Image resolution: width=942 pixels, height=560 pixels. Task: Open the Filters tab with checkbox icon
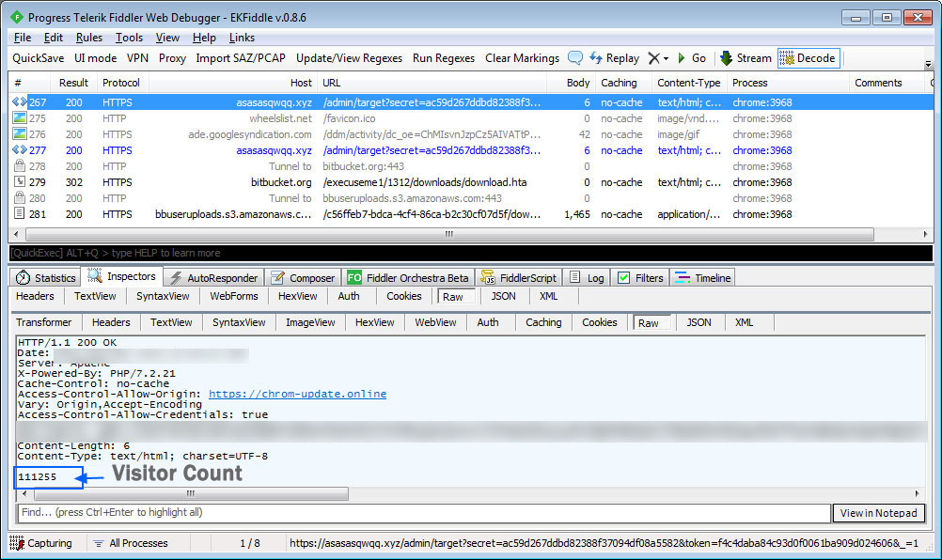click(x=640, y=278)
